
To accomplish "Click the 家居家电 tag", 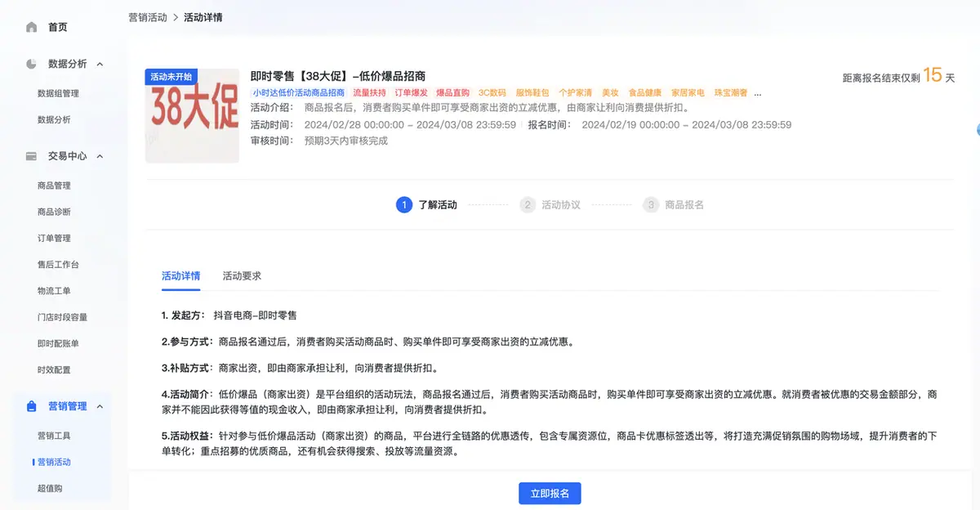I will coord(688,93).
